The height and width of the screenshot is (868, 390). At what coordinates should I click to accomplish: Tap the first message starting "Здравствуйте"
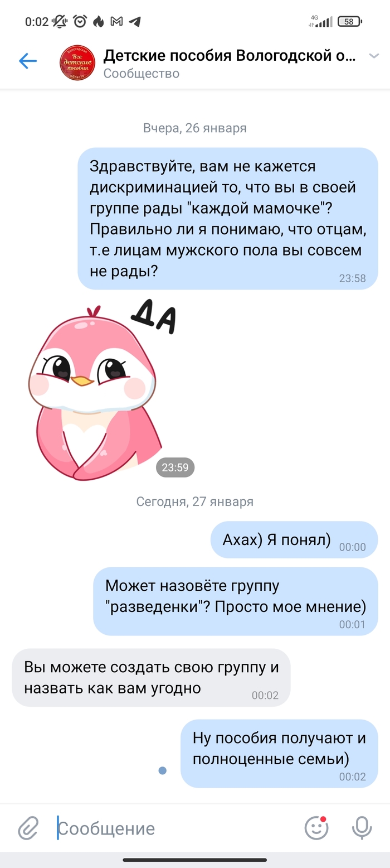(x=228, y=219)
